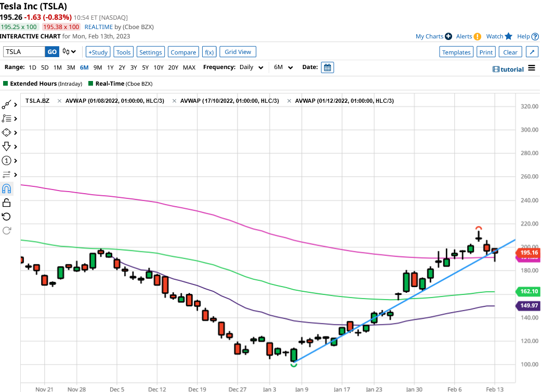Click the 195.16 red price label
This screenshot has height=392, width=542.
tap(528, 252)
